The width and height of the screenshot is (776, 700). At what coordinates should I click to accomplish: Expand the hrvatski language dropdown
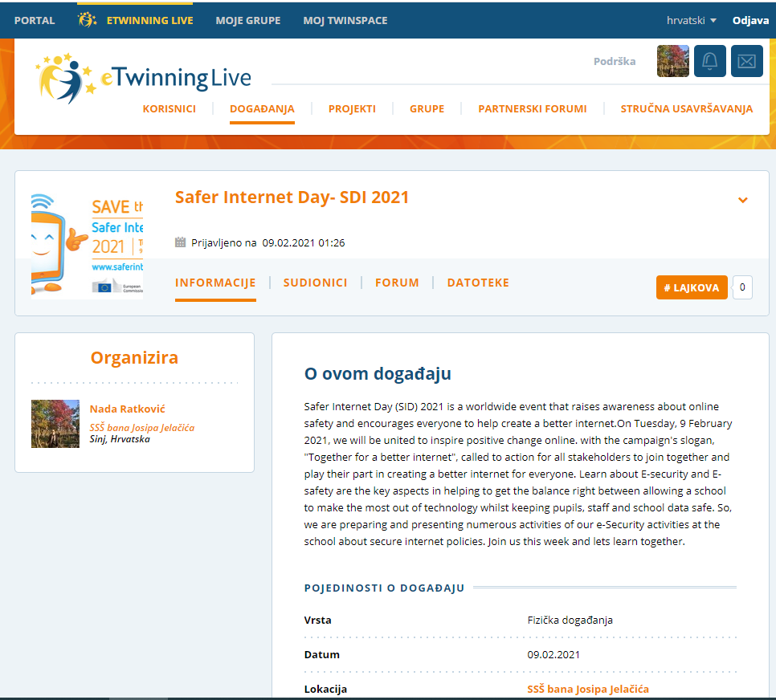(x=691, y=20)
